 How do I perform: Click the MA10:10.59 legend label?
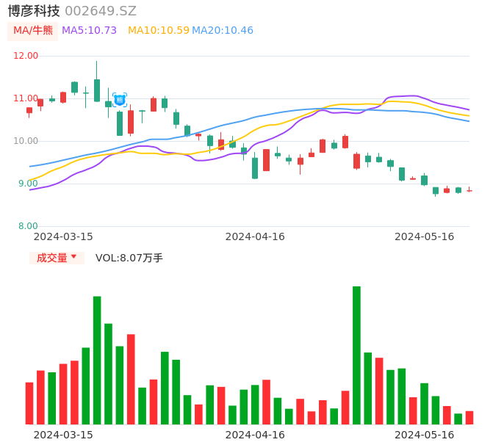[159, 31]
